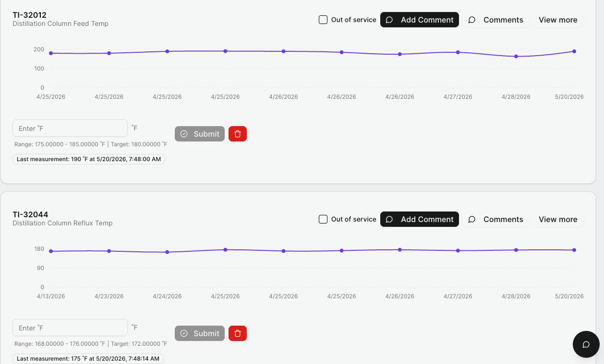Image resolution: width=604 pixels, height=364 pixels.
Task: Click the range 175–185 °F target text
Action: tap(91, 144)
